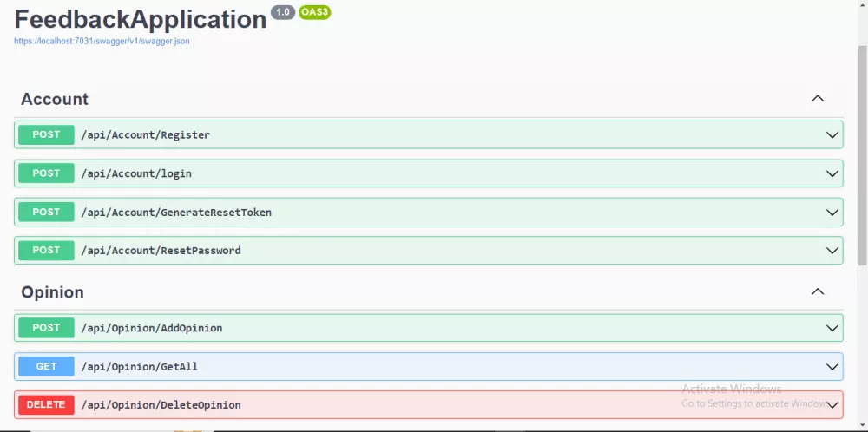Click the GET badge for GetAll
Screen dimensions: 868x432
46,366
